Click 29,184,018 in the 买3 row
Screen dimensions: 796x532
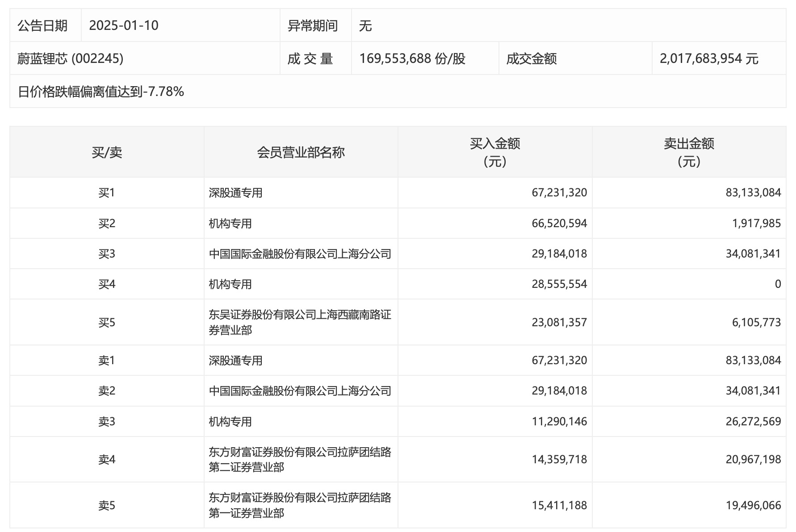click(559, 254)
